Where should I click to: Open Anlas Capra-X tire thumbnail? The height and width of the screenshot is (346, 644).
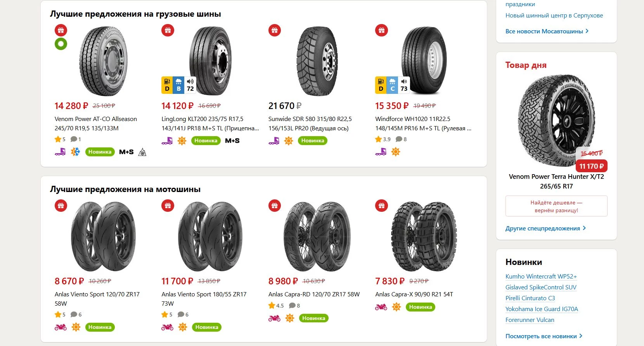coord(424,236)
